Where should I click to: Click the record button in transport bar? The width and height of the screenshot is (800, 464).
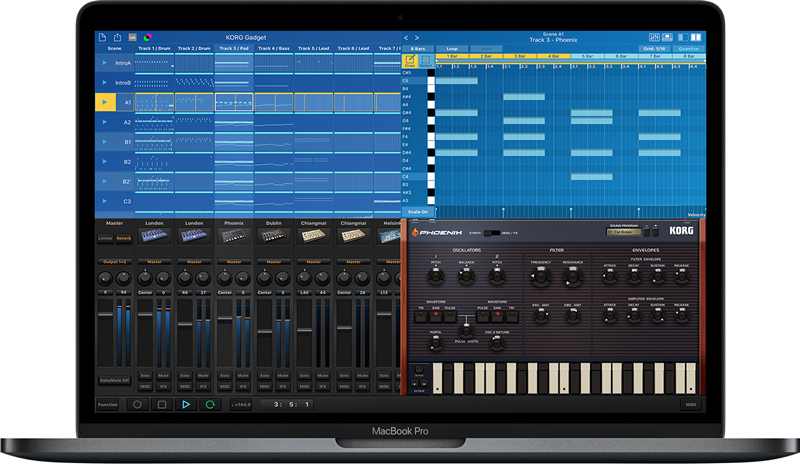pos(137,404)
